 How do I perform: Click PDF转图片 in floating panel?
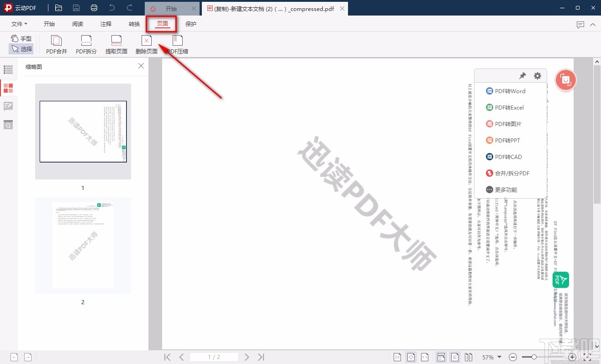504,124
